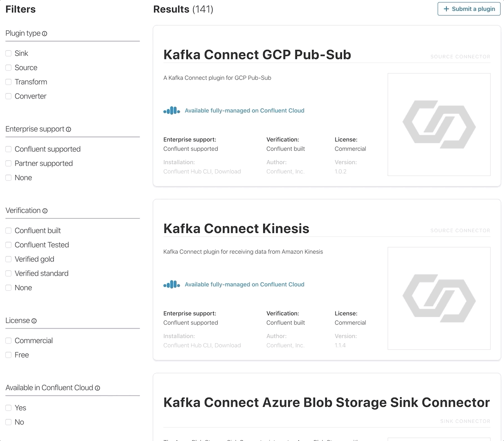Image resolution: width=504 pixels, height=441 pixels.
Task: Click Confluent supported value on GCP Pub-Sub card
Action: coord(191,149)
